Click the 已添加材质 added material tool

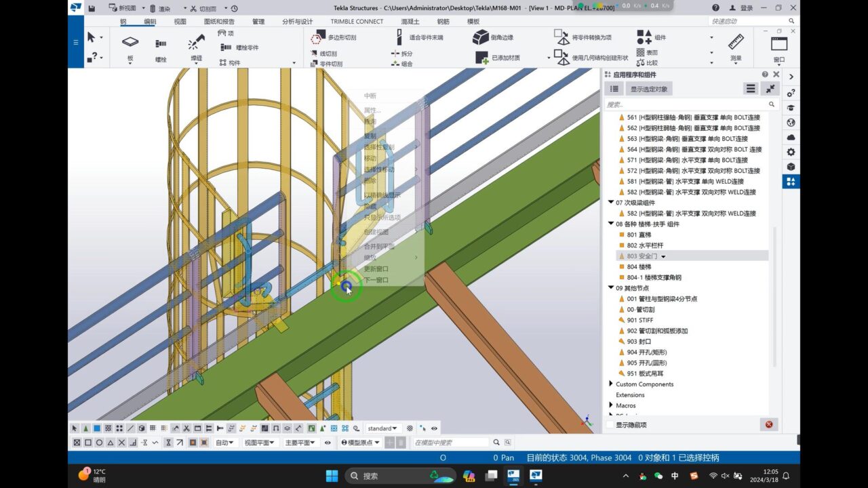point(498,58)
